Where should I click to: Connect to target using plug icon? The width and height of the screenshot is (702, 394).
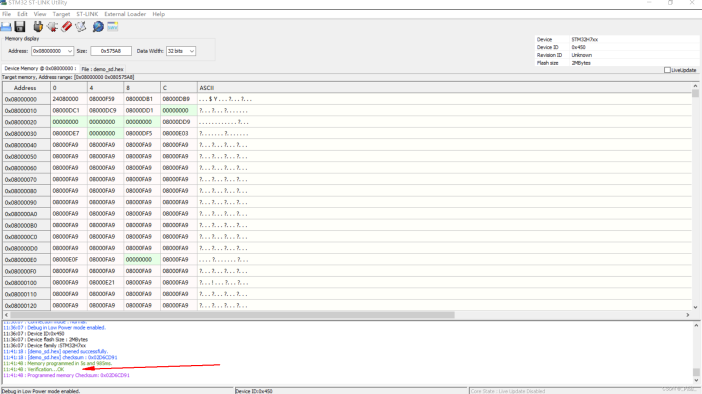38,27
